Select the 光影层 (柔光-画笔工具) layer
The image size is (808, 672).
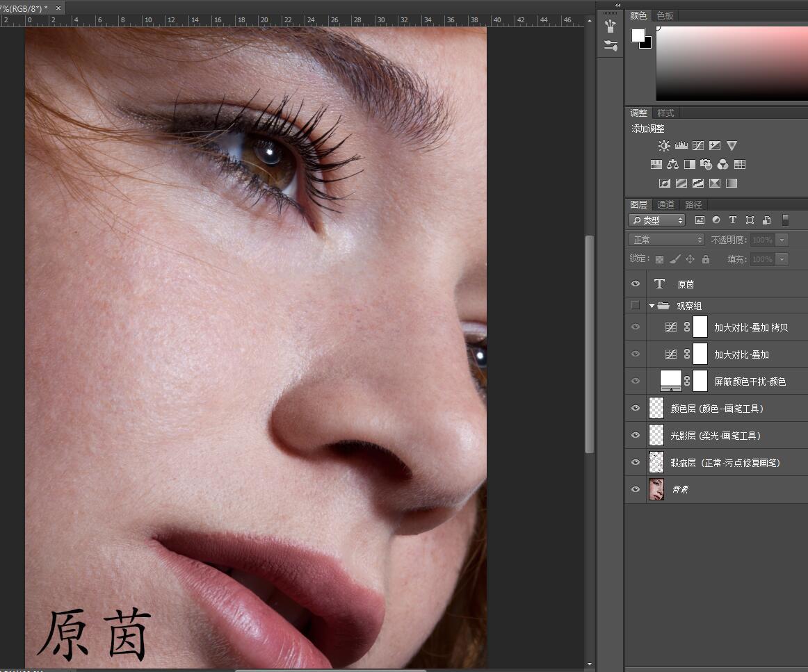coord(716,436)
